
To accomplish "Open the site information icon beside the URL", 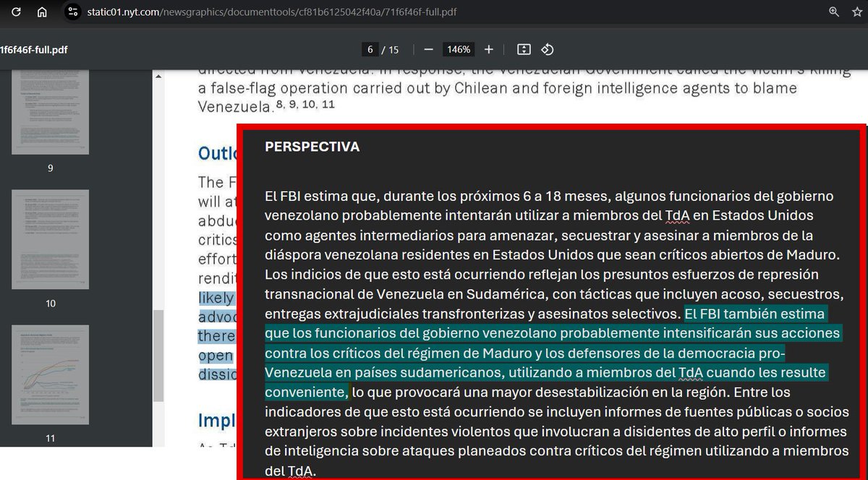I will (72, 12).
